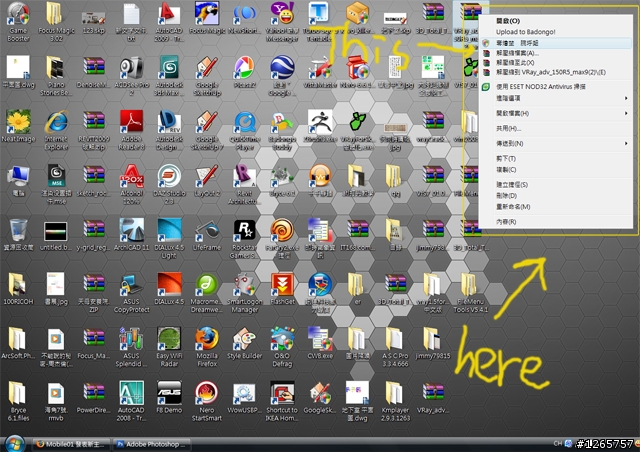The height and width of the screenshot is (452, 640).
Task: Scan with ESET NOD32 Antivirus entry
Action: [556, 87]
